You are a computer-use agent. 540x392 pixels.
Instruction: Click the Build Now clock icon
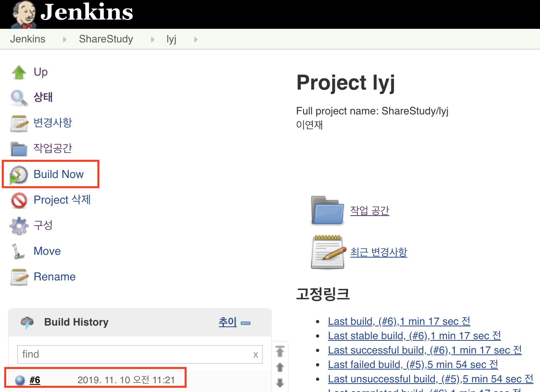(x=18, y=175)
